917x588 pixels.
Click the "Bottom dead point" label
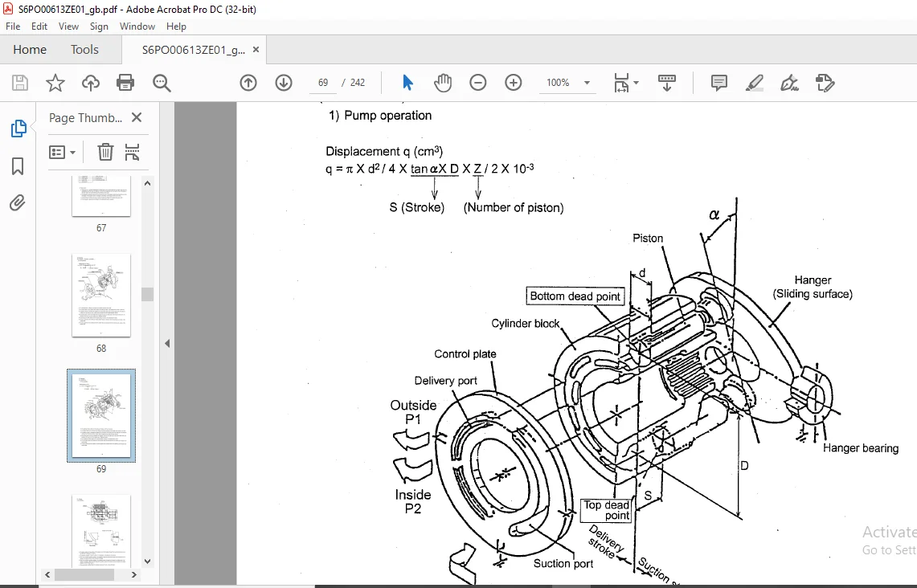tap(575, 296)
